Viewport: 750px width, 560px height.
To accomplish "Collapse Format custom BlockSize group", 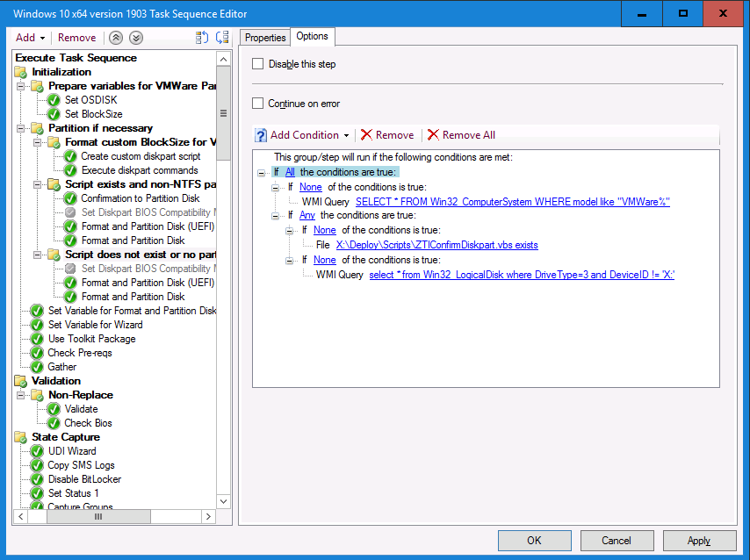I will point(37,142).
